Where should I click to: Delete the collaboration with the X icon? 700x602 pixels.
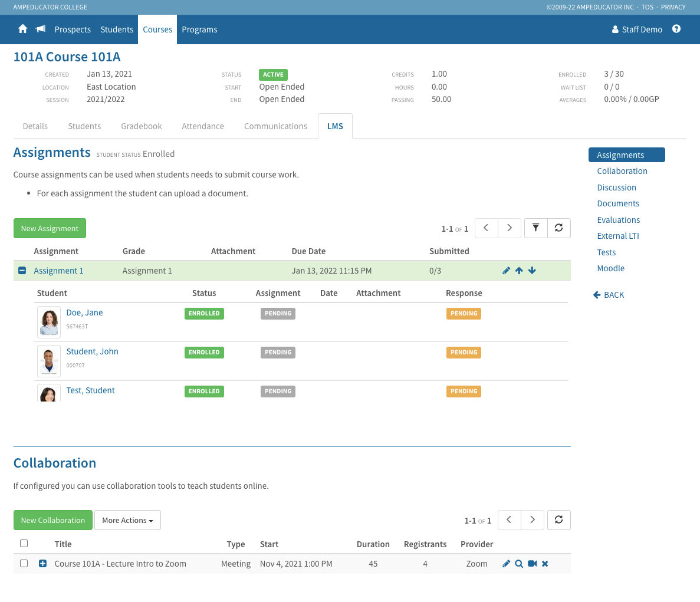click(544, 563)
